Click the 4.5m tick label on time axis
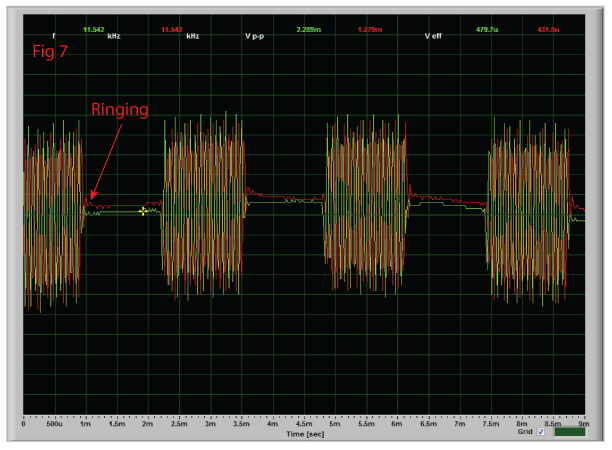 304,424
